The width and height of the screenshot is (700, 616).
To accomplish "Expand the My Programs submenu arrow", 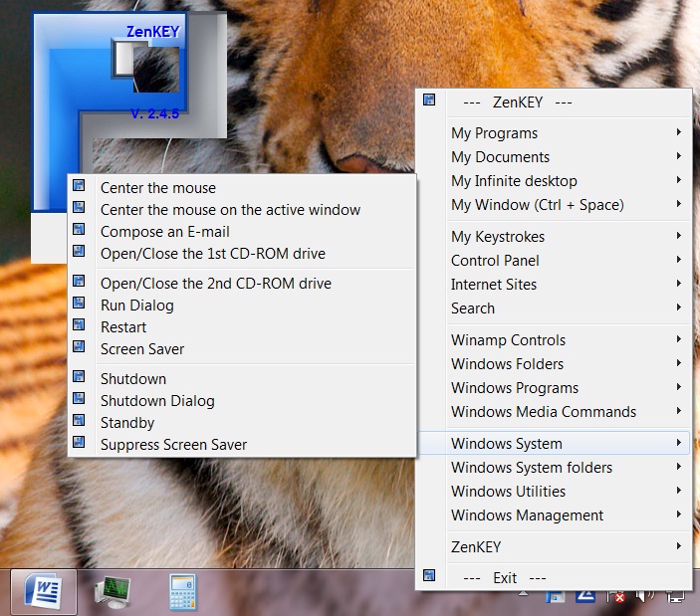I will pyautogui.click(x=678, y=132).
